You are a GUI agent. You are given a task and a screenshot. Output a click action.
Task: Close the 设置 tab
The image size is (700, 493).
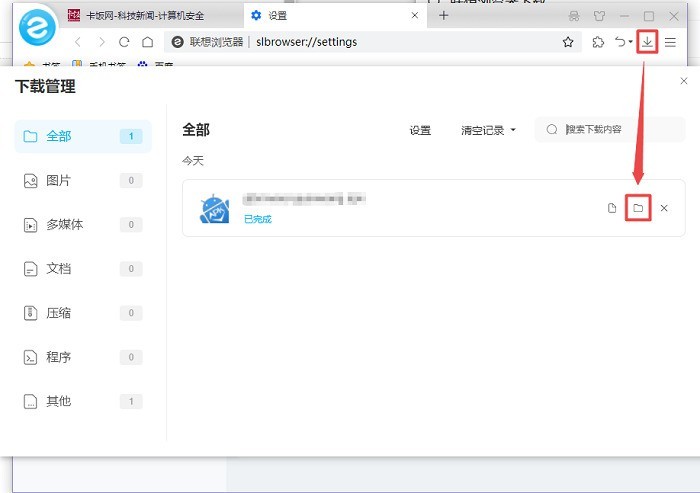415,16
